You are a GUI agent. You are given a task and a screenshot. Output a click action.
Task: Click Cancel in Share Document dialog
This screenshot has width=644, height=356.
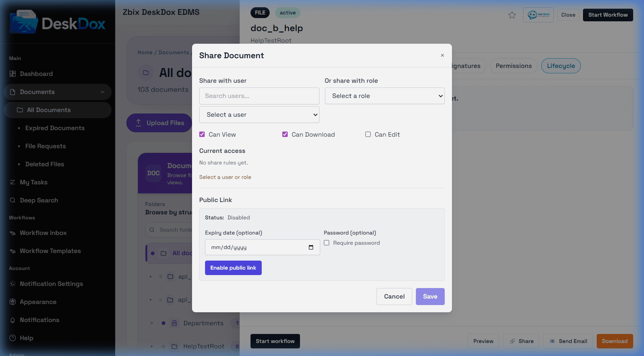pos(394,296)
